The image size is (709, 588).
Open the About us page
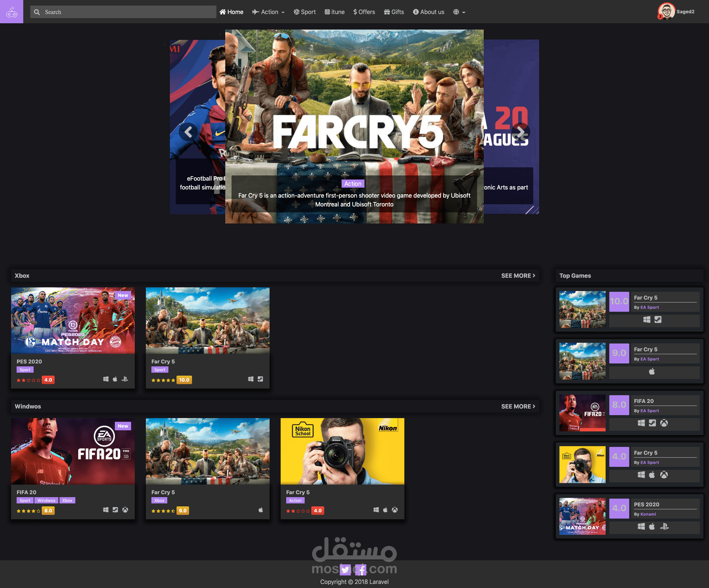click(429, 12)
